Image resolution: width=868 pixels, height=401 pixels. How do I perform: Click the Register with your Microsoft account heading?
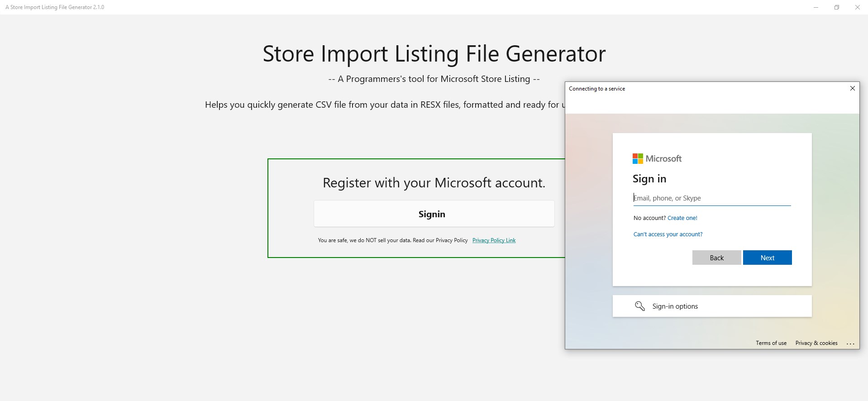tap(434, 183)
